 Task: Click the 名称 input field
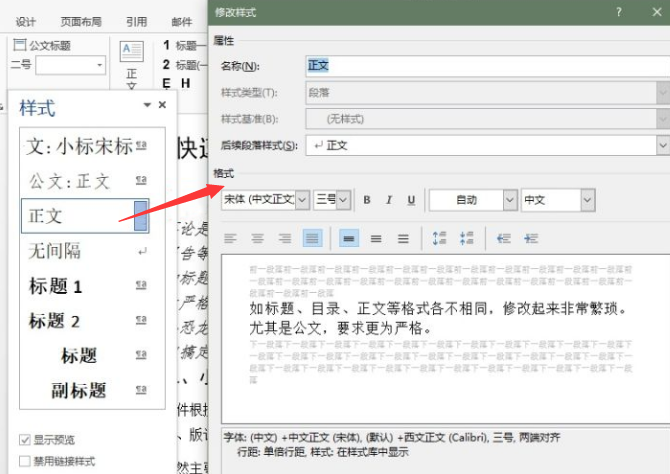coord(488,66)
